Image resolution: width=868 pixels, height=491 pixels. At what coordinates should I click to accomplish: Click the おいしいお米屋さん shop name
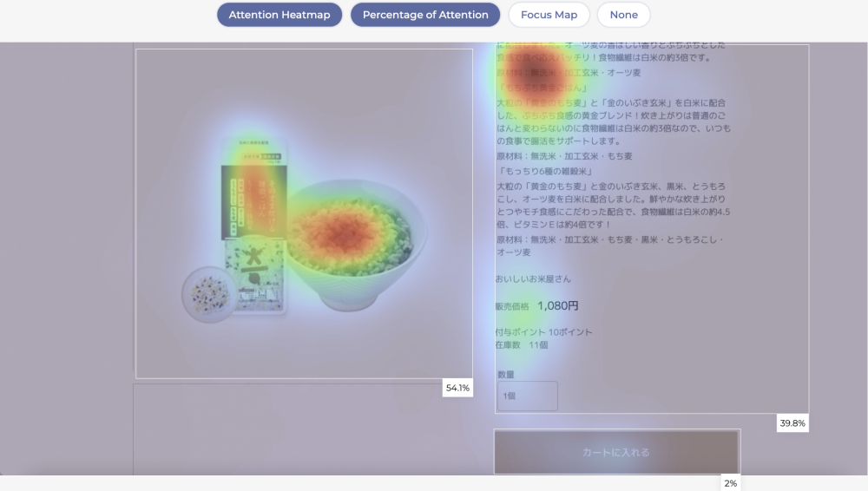pos(533,278)
